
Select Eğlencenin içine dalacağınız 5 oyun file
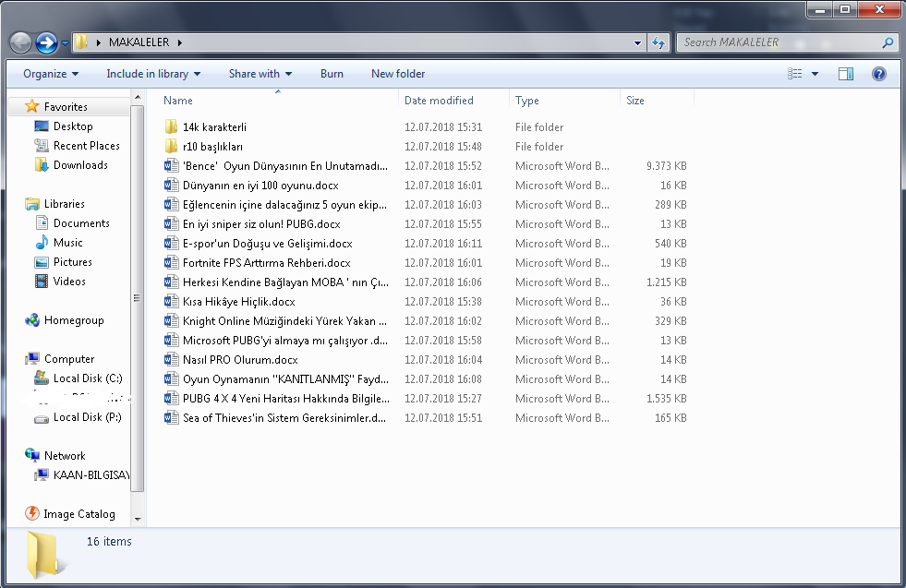284,205
